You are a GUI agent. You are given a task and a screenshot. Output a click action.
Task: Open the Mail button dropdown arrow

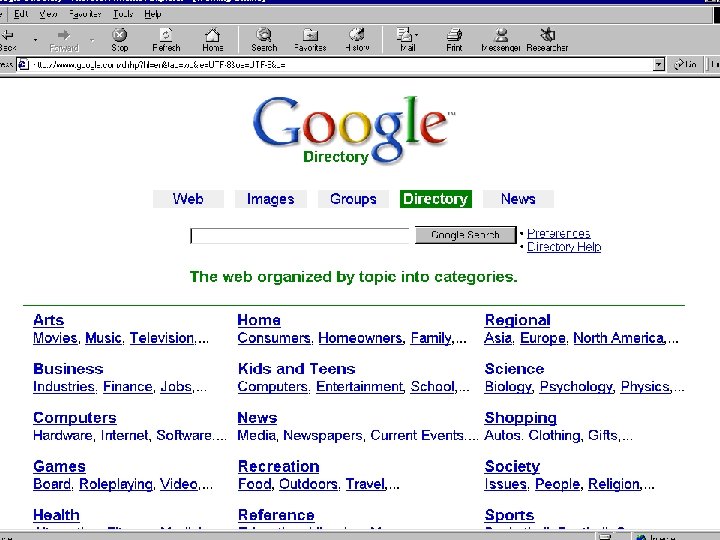(x=416, y=35)
